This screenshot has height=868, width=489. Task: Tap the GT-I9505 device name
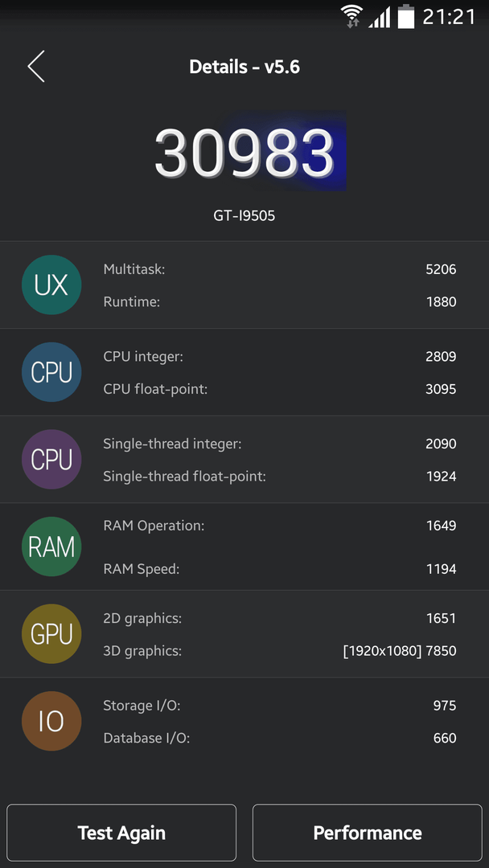point(244,216)
